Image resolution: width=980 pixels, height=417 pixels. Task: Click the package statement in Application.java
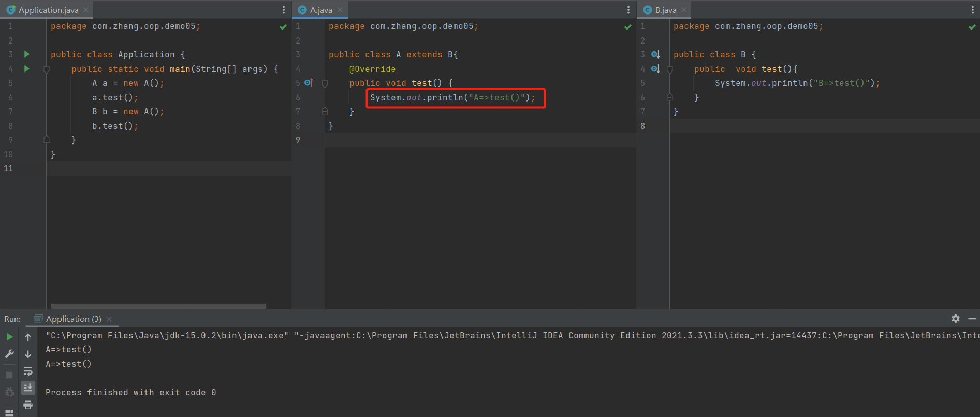pos(125,26)
